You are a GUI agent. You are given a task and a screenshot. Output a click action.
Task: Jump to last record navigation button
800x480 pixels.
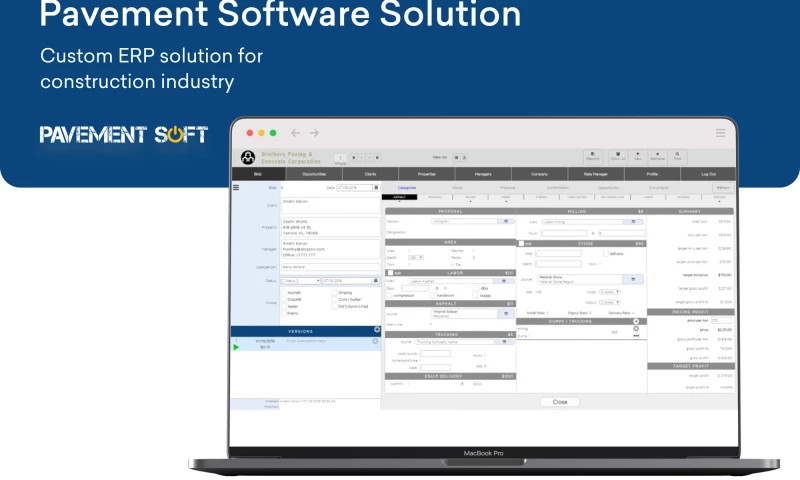click(x=377, y=158)
